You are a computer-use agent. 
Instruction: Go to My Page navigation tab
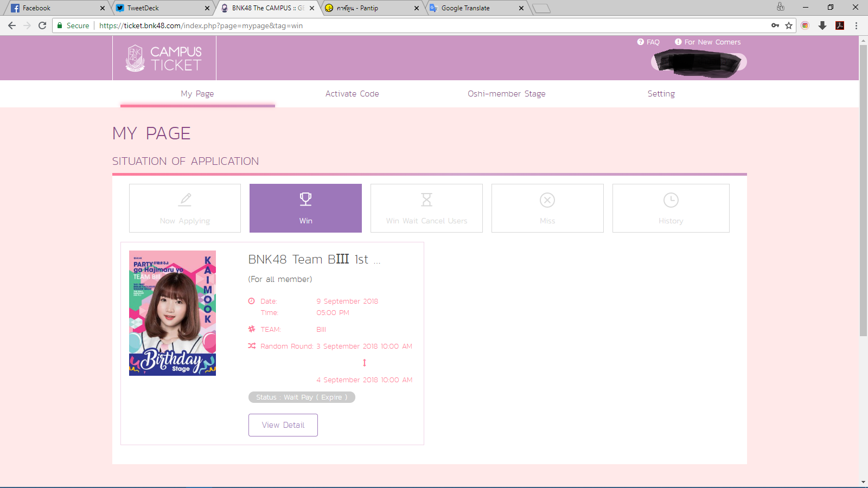tap(197, 94)
